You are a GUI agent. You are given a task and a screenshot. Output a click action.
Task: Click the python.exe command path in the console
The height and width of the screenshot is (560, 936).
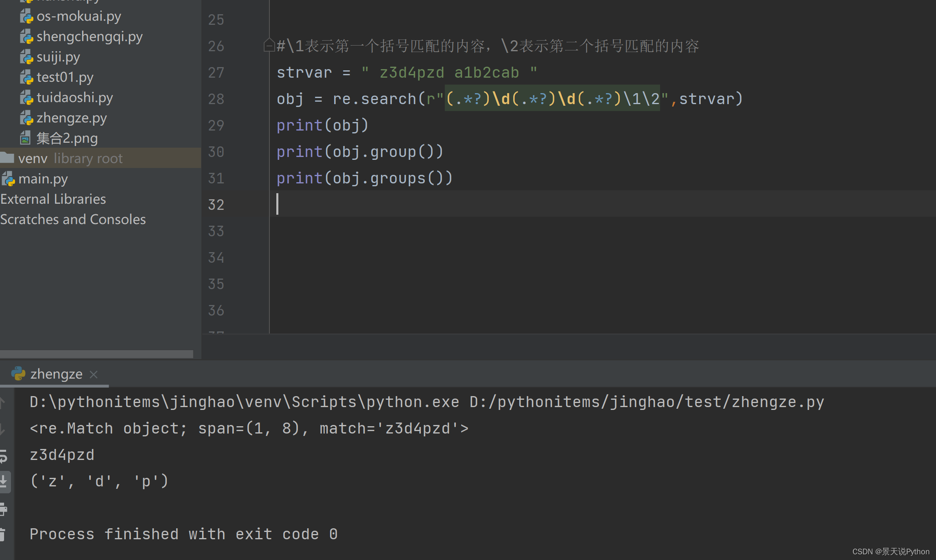click(x=244, y=402)
